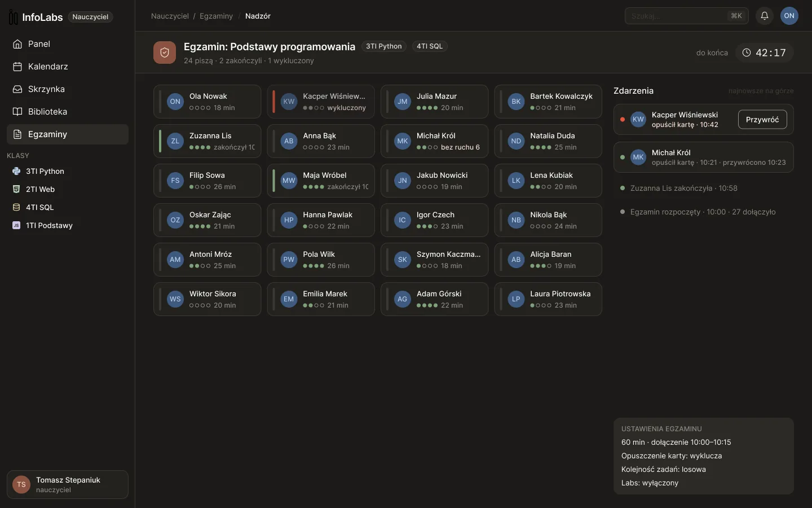Click the Egzaminy file icon in sidebar
The image size is (812, 508).
coord(17,134)
